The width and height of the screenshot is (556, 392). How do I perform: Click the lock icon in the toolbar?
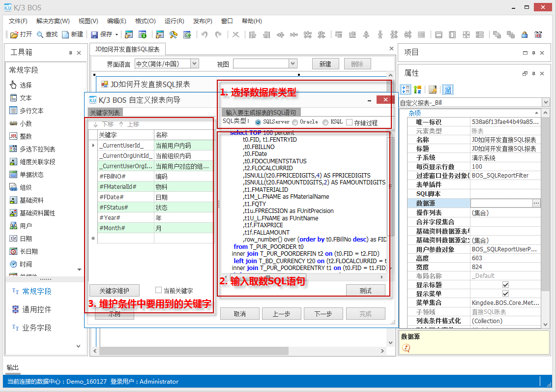pyautogui.click(x=525, y=34)
